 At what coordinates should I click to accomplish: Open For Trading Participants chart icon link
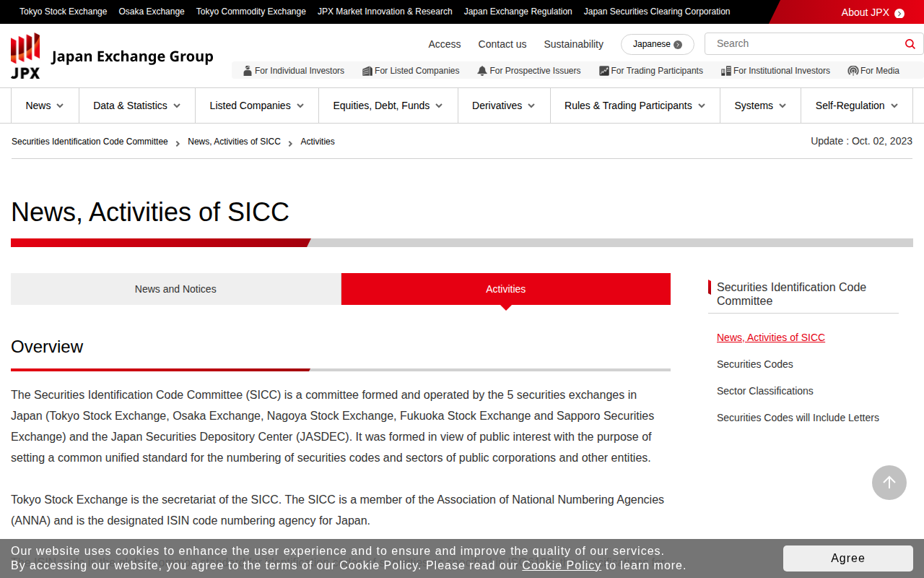click(604, 71)
